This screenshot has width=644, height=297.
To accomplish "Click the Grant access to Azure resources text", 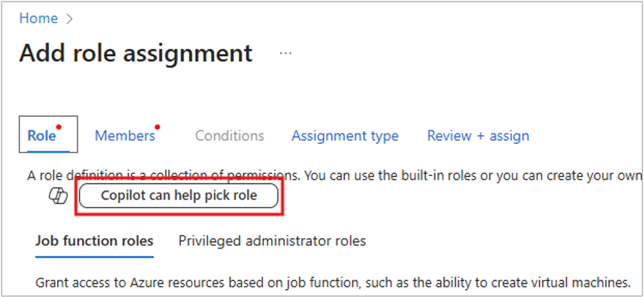I will click(x=333, y=282).
